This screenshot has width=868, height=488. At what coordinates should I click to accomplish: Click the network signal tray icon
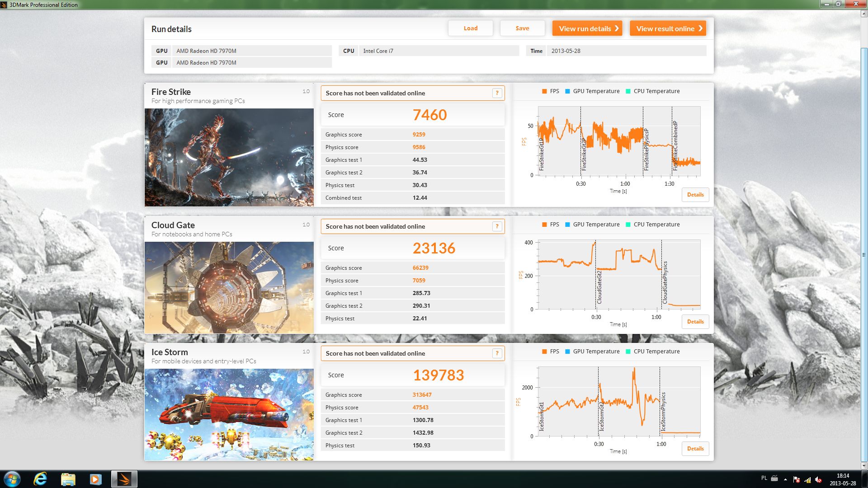(807, 479)
